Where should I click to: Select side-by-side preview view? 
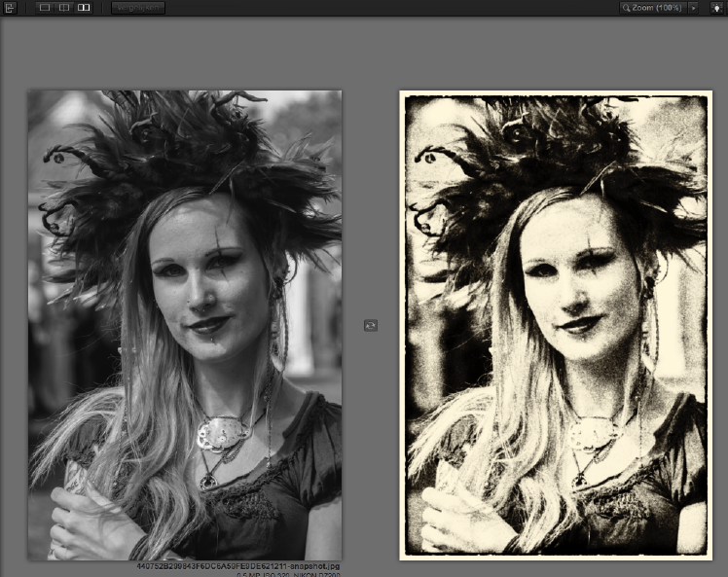[x=84, y=8]
